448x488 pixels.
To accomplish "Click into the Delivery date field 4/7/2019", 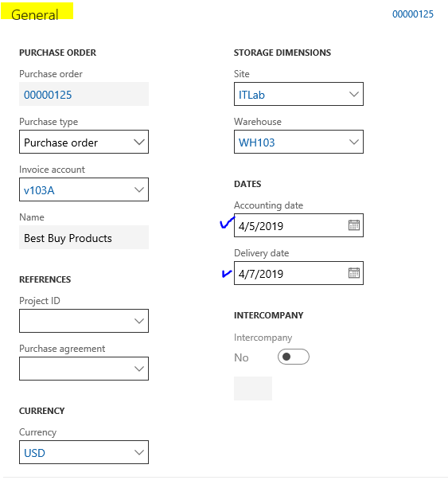I will (290, 273).
